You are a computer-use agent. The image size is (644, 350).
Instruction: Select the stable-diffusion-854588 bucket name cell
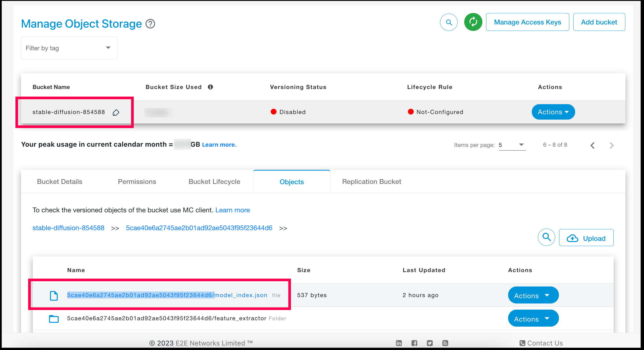click(x=69, y=112)
